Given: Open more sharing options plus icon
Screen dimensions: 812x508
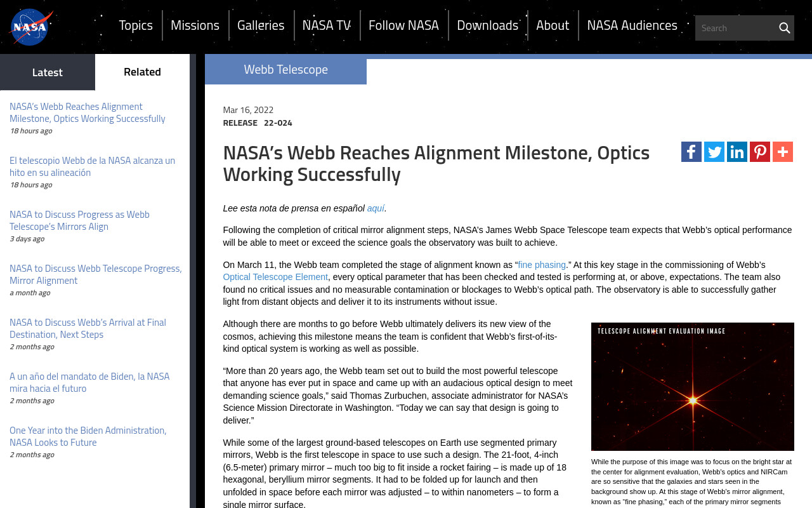Looking at the screenshot, I should 783,152.
